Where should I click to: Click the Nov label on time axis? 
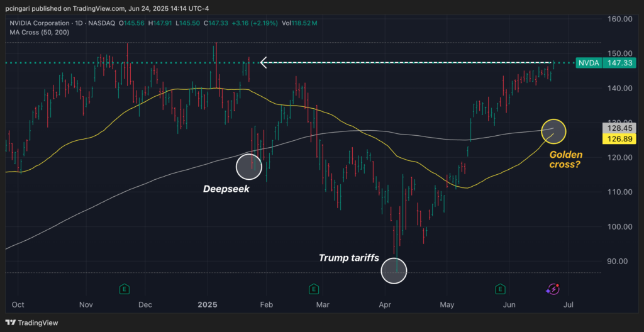click(85, 305)
